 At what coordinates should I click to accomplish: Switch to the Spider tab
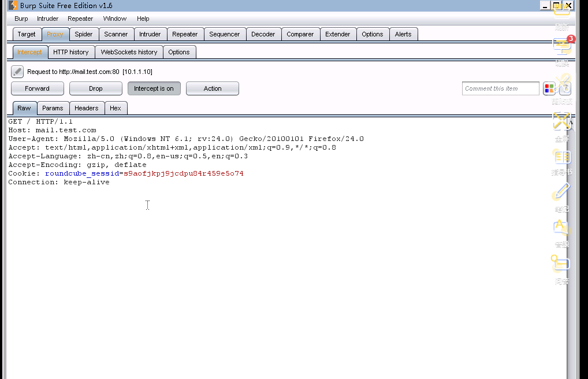click(84, 34)
